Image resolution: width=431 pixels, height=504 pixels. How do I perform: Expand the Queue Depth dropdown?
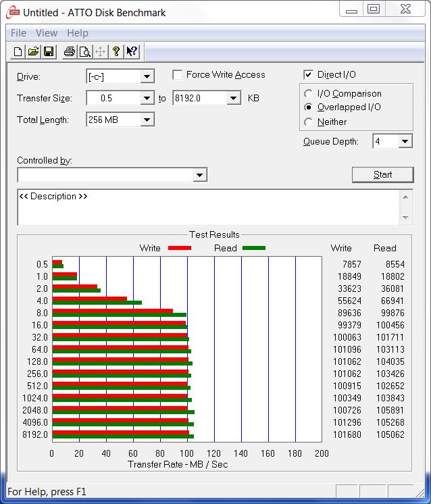click(x=405, y=141)
